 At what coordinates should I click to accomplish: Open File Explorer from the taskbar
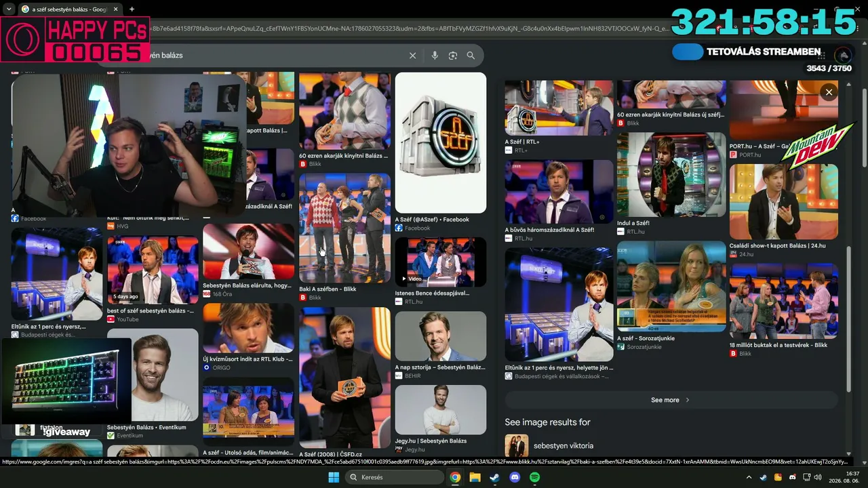pos(475,477)
